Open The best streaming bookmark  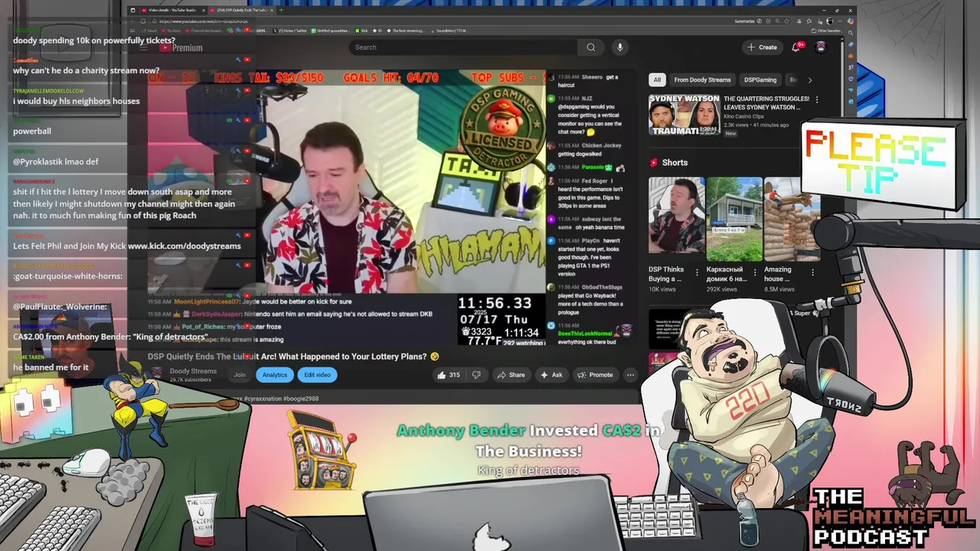pyautogui.click(x=404, y=31)
